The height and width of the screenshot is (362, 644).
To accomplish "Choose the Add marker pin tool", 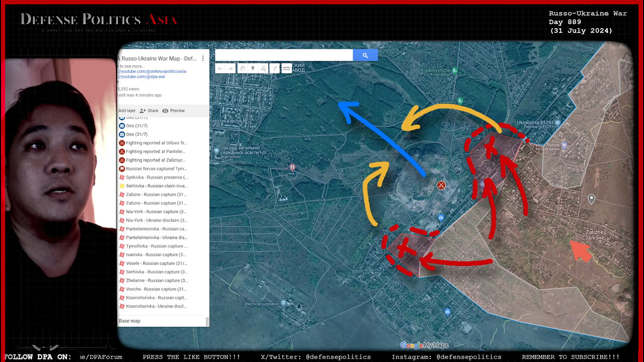I will click(253, 68).
